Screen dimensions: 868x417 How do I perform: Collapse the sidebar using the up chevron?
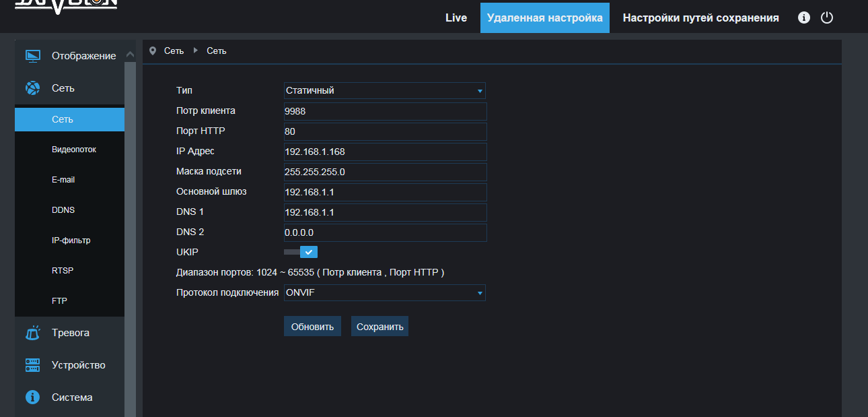(x=130, y=56)
